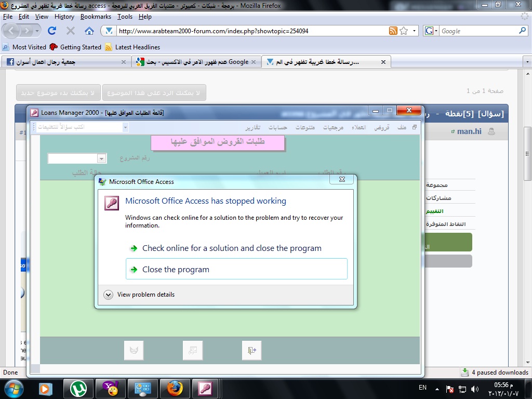Viewport: 532px width, 399px height.
Task: Open the History menu
Action: [64, 17]
